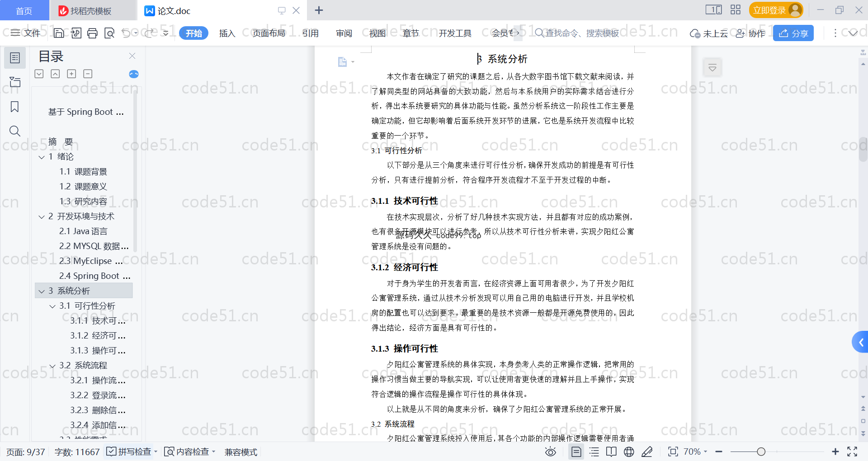Click 未上云 cloud status button
Image resolution: width=868 pixels, height=461 pixels.
(709, 33)
